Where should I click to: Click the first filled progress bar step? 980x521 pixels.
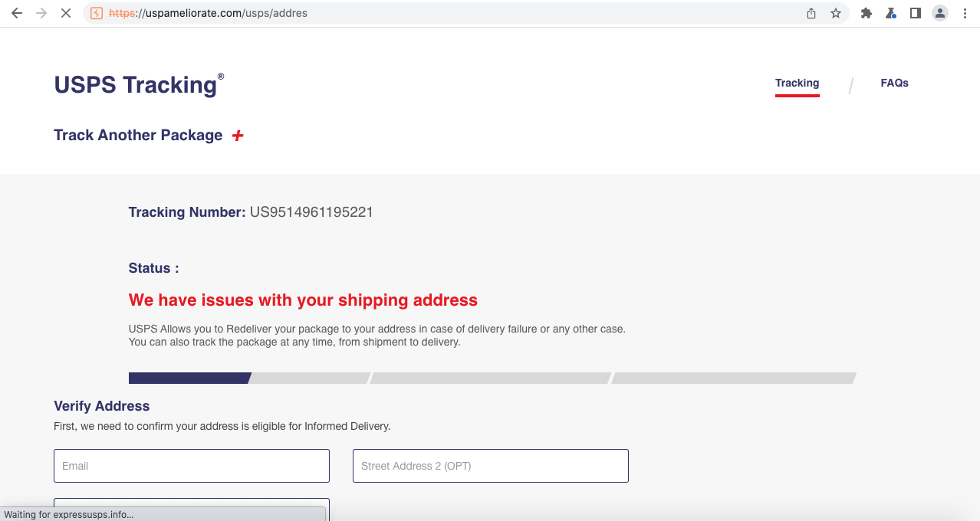[189, 378]
